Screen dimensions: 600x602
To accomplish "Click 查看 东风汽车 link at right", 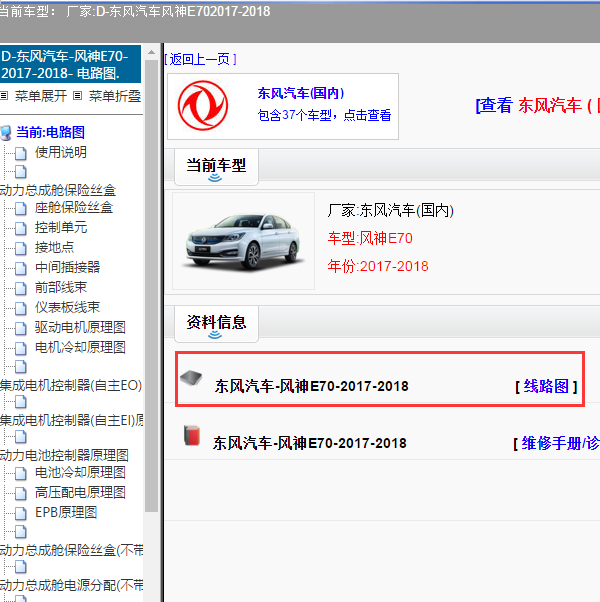I will (x=537, y=105).
